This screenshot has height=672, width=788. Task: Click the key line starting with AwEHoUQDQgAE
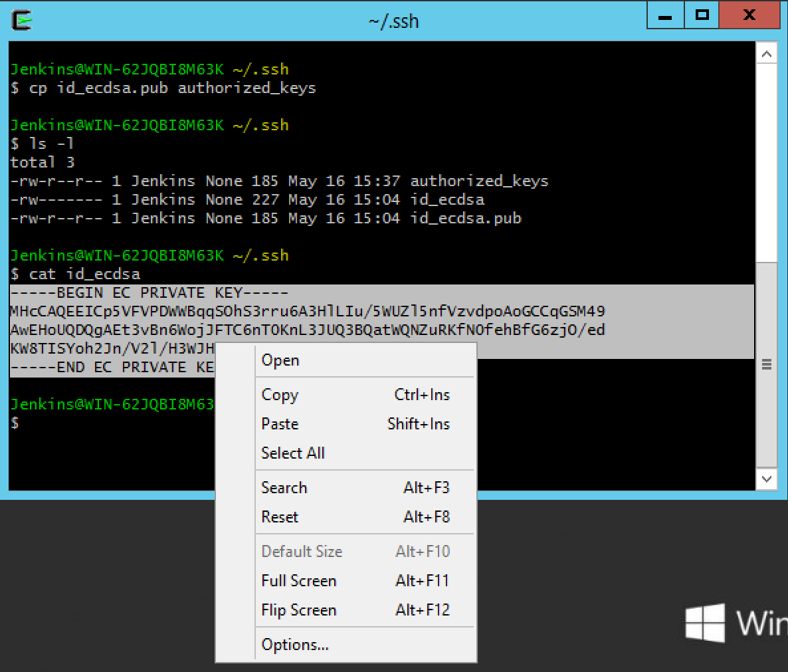click(308, 330)
